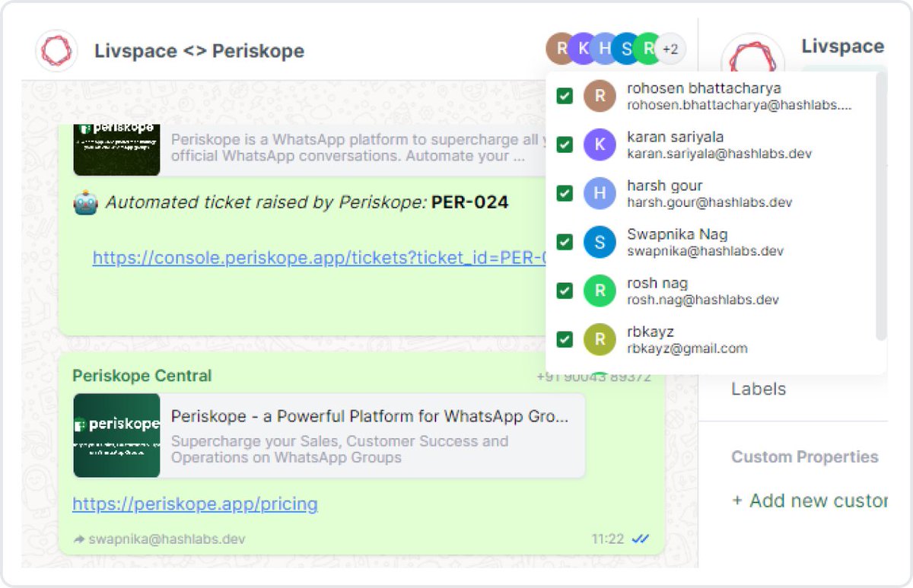Uncheck rbkayz checkbox
The image size is (913, 588).
click(565, 339)
